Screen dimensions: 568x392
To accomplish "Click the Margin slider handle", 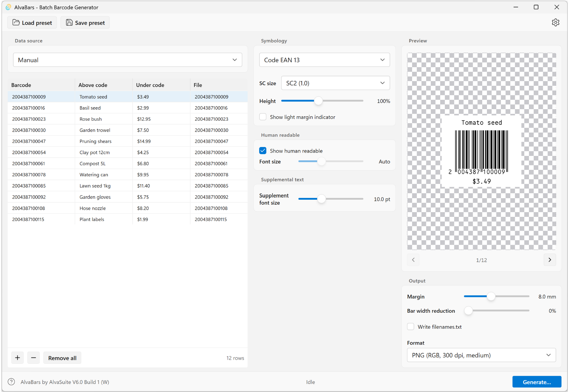I will (x=491, y=296).
